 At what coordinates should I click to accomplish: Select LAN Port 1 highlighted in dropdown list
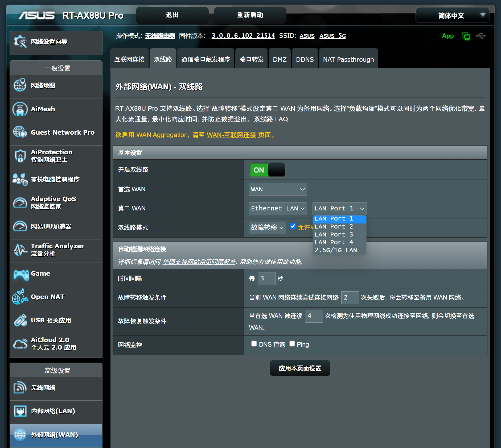339,219
